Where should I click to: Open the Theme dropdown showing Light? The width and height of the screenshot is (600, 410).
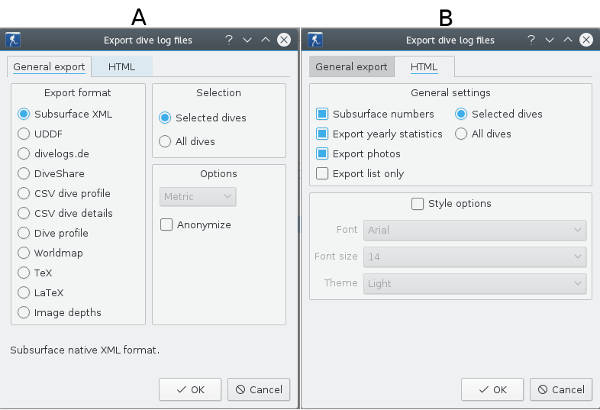475,284
